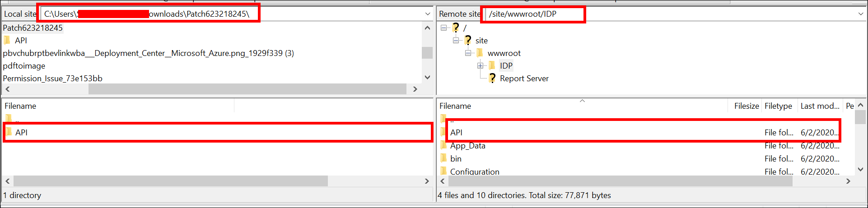Collapse the site node in remote tree
The image size is (868, 208).
point(456,41)
